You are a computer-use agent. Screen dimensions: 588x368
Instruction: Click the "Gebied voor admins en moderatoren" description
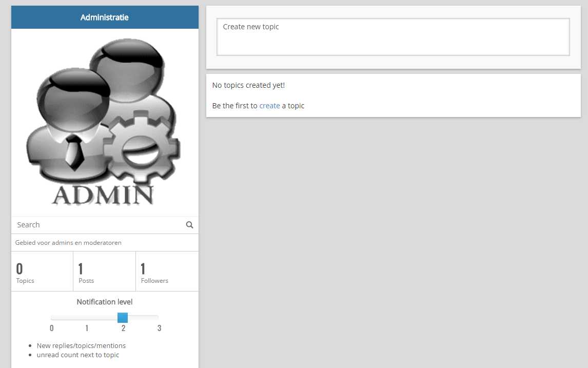pos(68,243)
